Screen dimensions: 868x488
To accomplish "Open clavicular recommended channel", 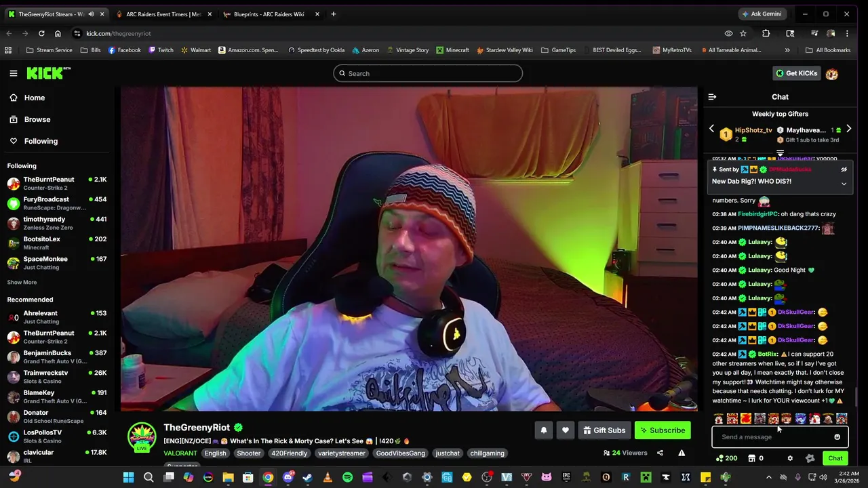I will [x=57, y=456].
